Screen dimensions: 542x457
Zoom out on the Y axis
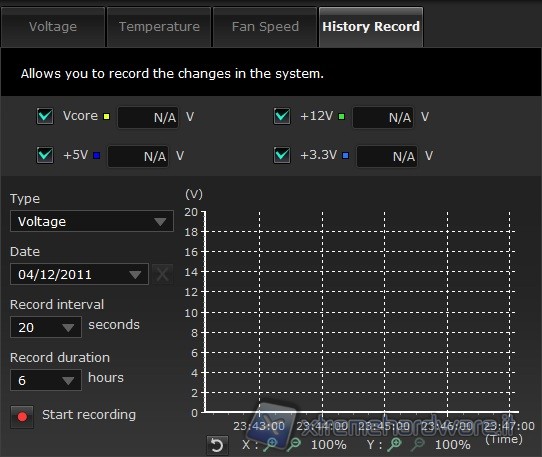click(418, 444)
